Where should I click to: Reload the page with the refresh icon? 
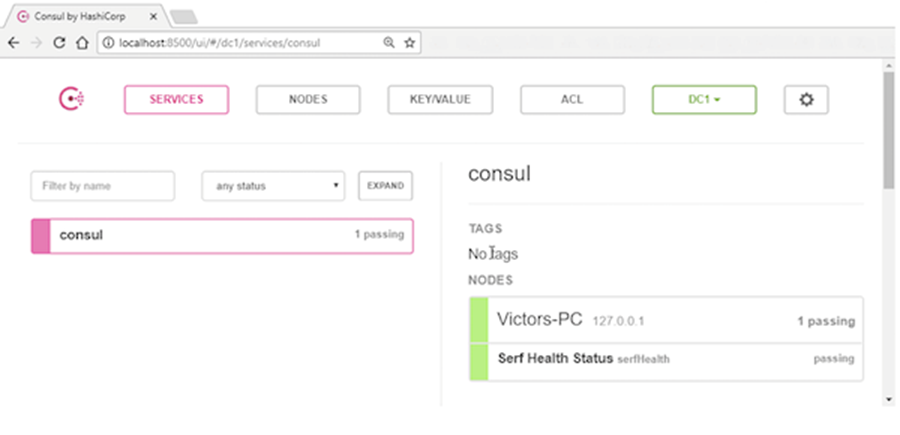pyautogui.click(x=59, y=43)
